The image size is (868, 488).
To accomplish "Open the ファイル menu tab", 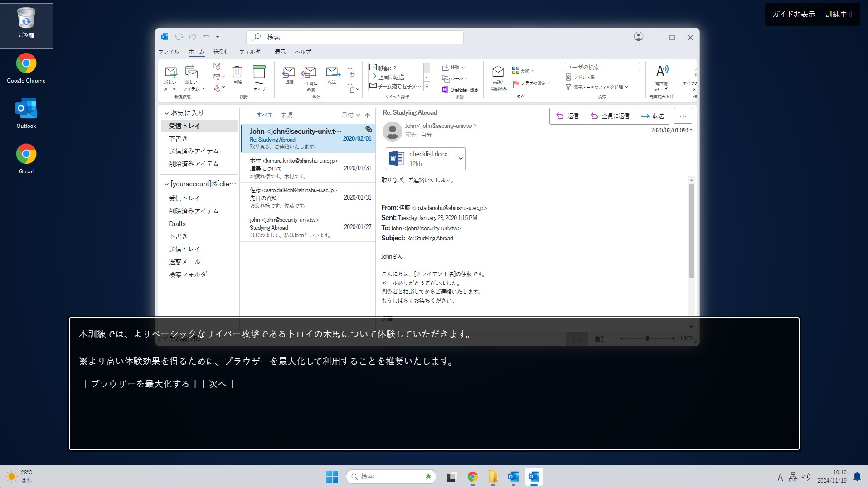I will [169, 52].
